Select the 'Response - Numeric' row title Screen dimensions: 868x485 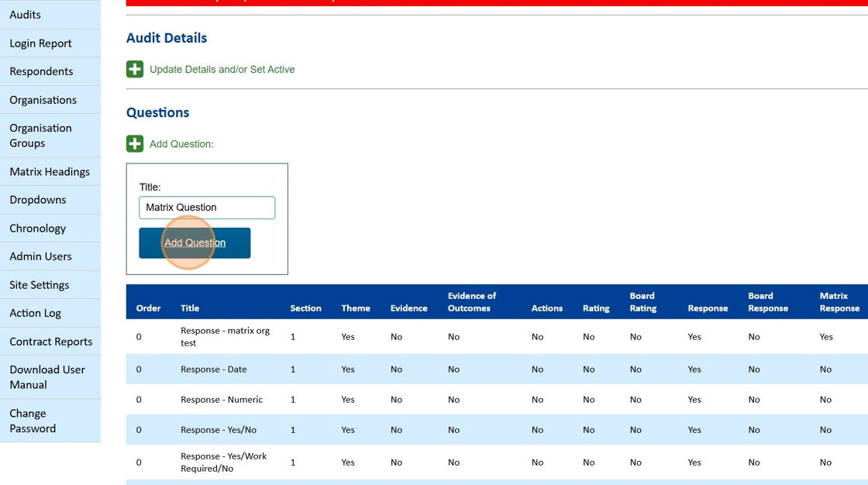(x=222, y=399)
